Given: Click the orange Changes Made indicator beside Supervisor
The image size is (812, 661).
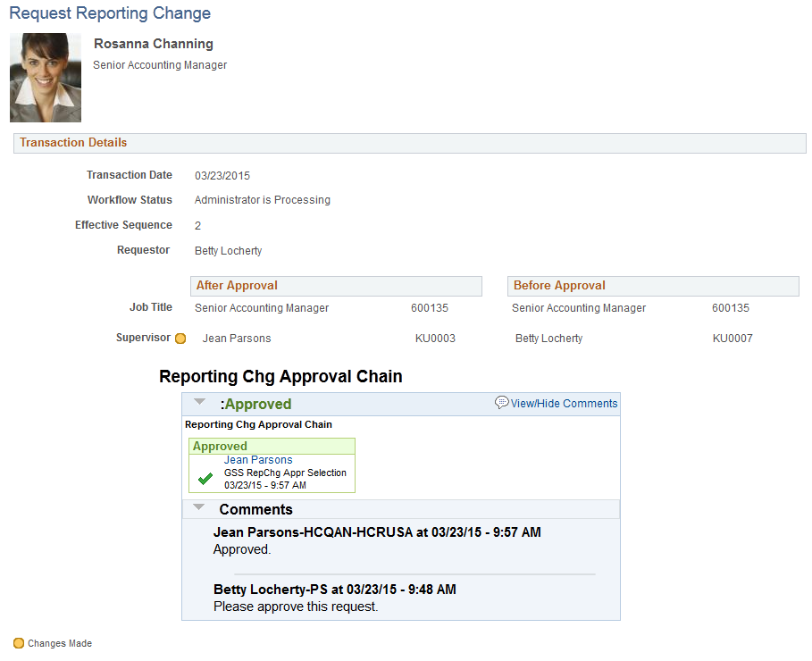Looking at the screenshot, I should point(180,339).
